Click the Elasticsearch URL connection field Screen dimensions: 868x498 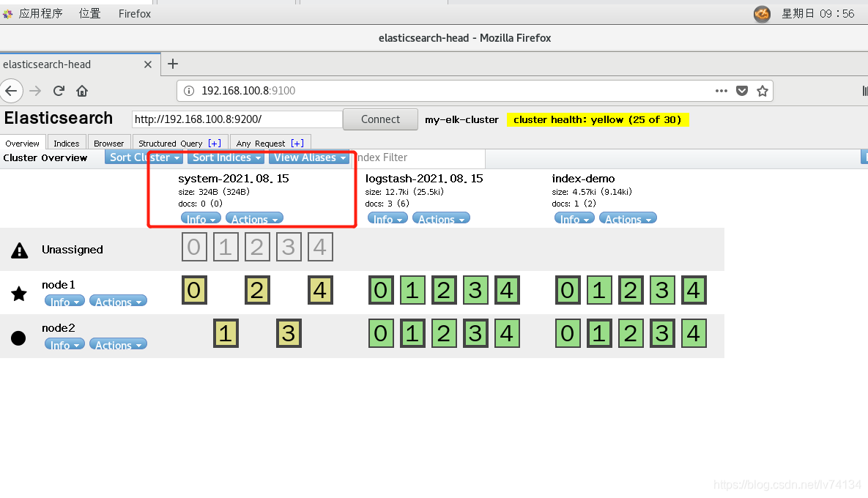point(237,119)
